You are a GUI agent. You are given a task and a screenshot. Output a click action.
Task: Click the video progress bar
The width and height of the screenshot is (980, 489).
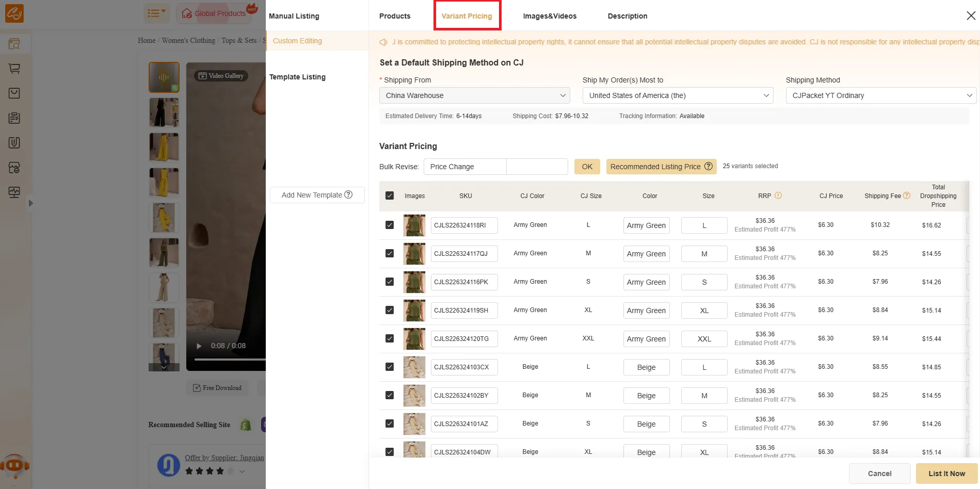[x=230, y=359]
